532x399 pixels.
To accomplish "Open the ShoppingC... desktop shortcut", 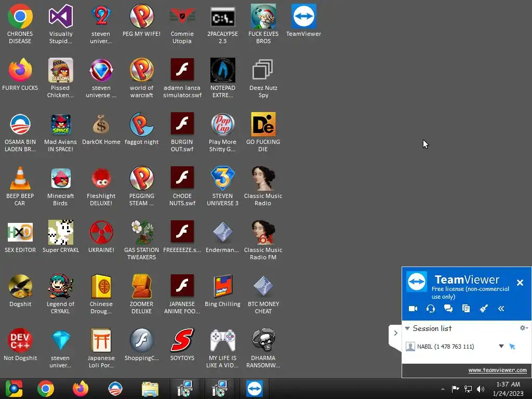I will (141, 345).
